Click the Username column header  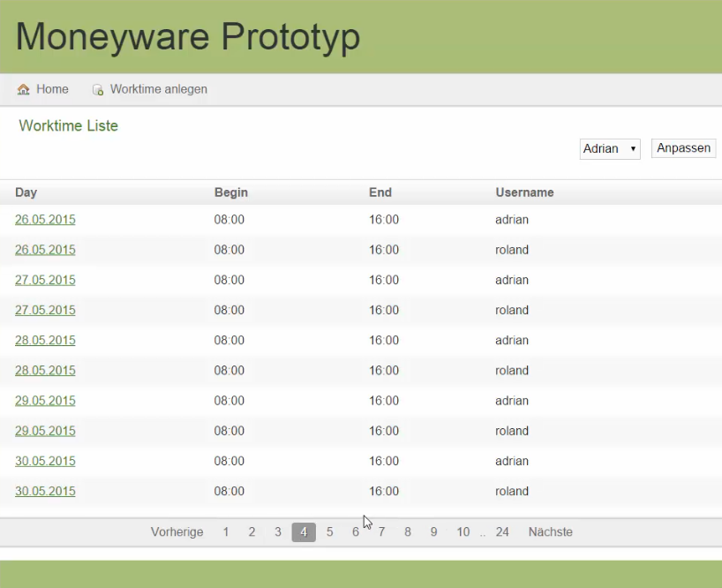coord(524,192)
